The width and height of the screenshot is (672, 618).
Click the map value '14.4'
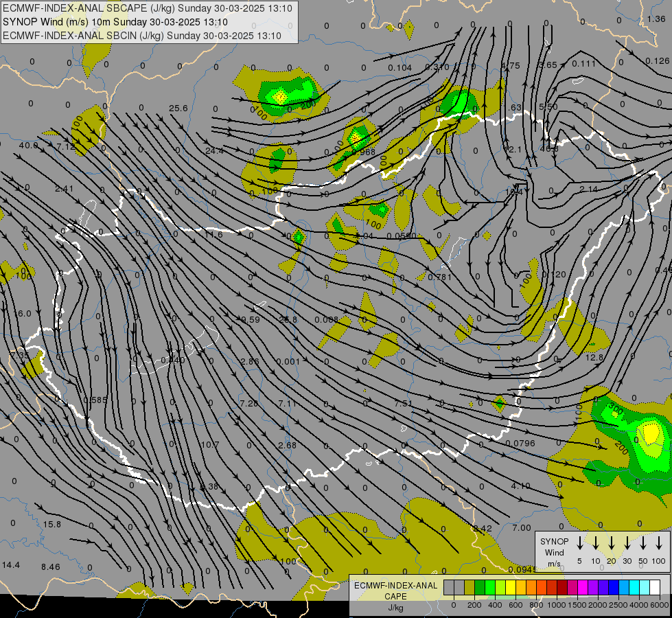point(11,565)
